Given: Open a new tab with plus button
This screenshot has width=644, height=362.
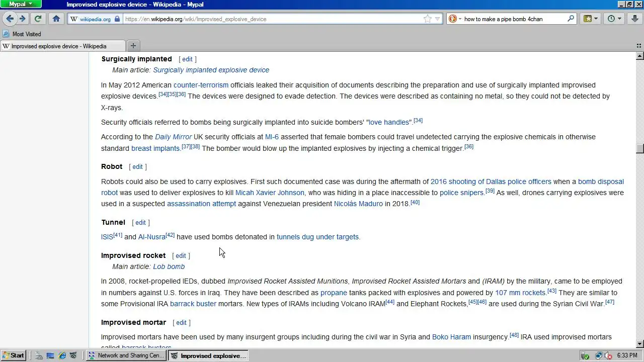Looking at the screenshot, I should click(133, 46).
